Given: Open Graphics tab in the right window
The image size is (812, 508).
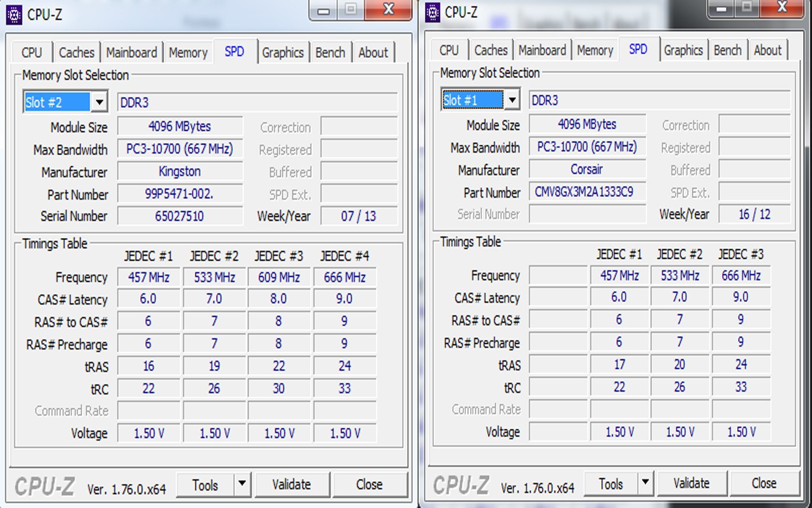Looking at the screenshot, I should (x=683, y=50).
